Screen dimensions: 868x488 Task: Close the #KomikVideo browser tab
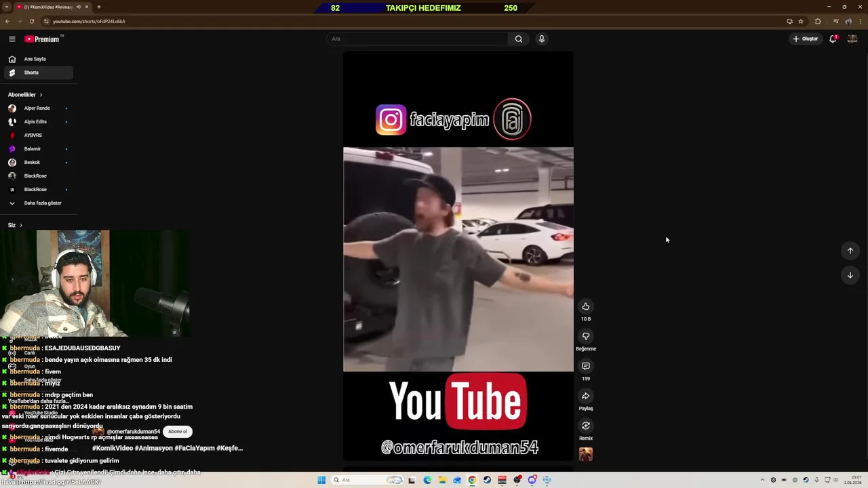[87, 7]
